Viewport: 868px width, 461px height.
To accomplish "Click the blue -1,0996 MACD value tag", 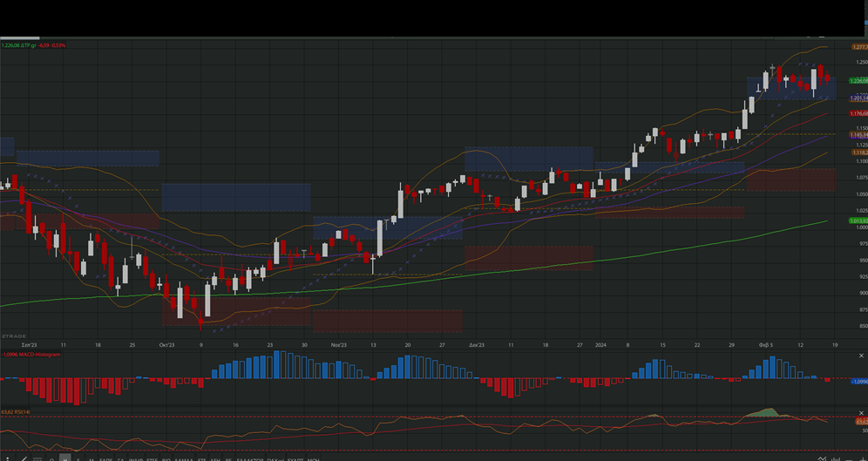I will [859, 382].
